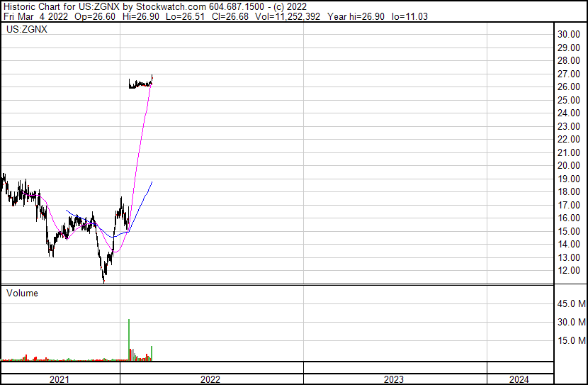Viewport: 588px width, 385px height.
Task: Click the 30.00 price axis label
Action: click(568, 34)
